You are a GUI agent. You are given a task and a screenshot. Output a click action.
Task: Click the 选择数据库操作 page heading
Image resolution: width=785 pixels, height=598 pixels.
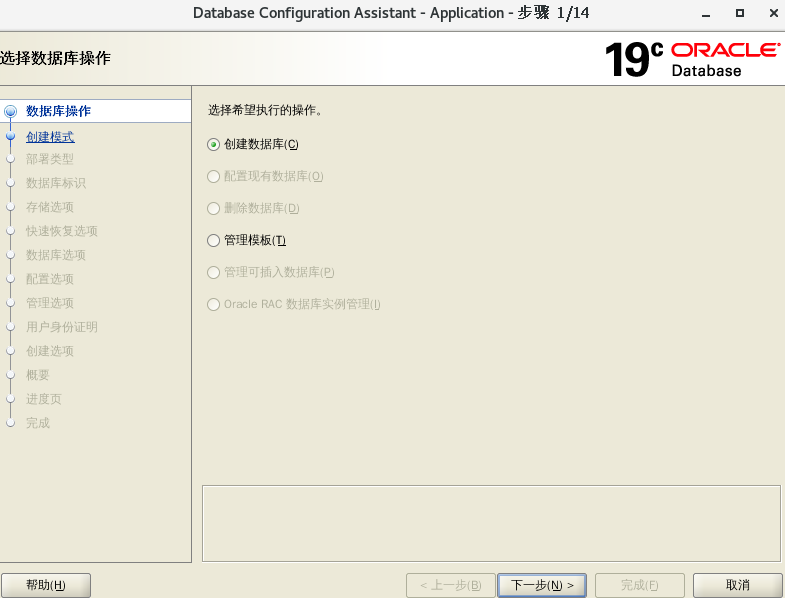click(x=55, y=58)
